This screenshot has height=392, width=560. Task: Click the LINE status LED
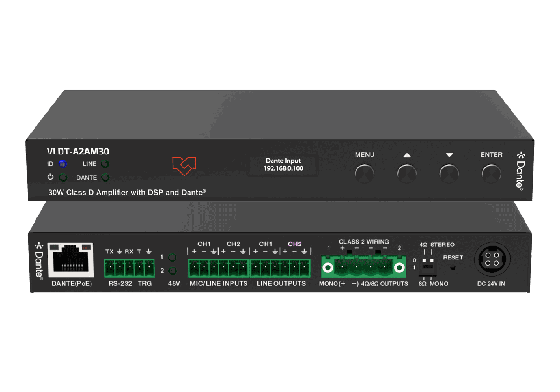pos(105,164)
